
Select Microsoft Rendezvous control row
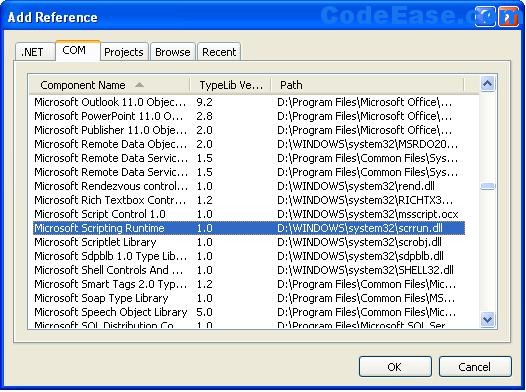(249, 186)
